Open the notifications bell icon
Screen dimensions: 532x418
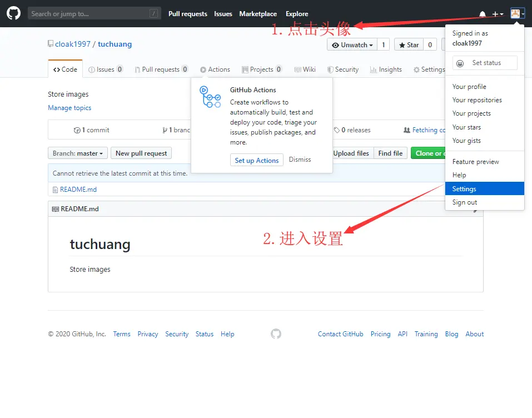[482, 14]
